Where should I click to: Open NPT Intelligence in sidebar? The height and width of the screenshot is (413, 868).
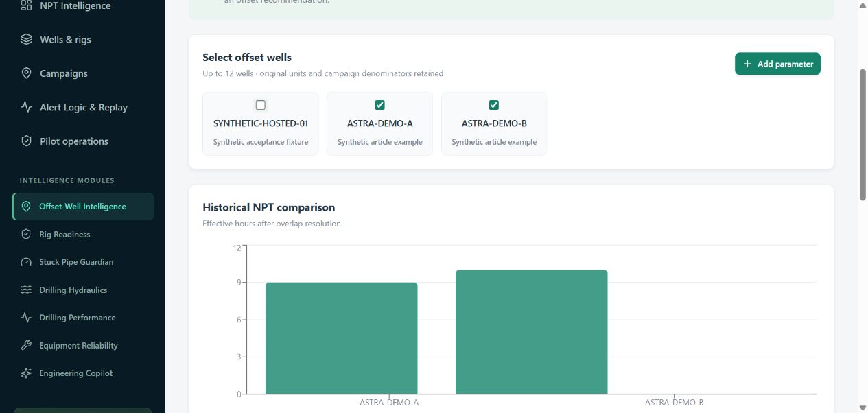tap(83, 5)
